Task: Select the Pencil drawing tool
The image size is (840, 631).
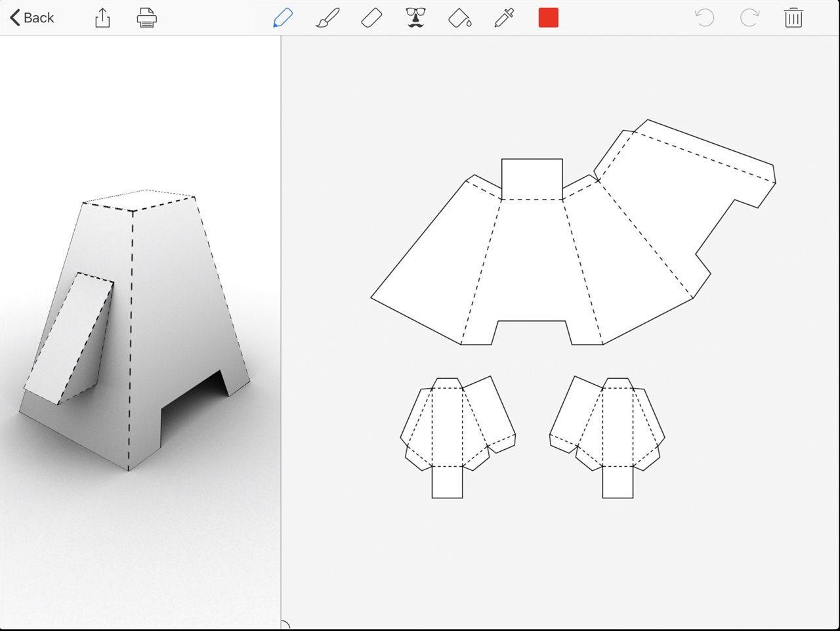Action: [283, 18]
